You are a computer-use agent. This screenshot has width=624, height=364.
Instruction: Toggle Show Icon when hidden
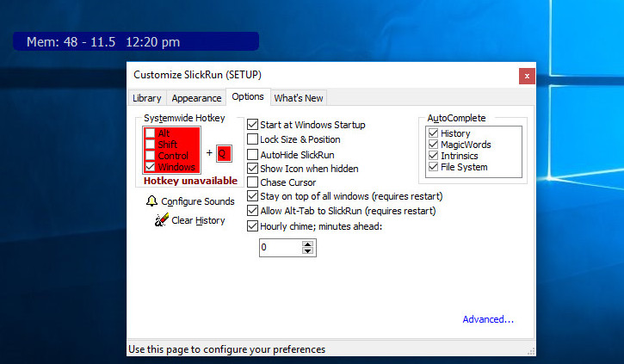(x=252, y=169)
